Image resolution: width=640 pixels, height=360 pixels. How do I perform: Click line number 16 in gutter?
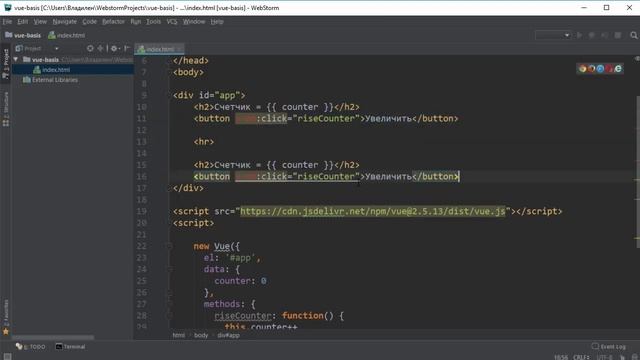pos(142,177)
